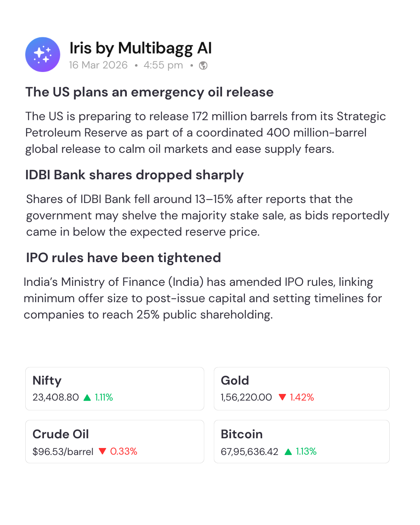Click the 4:55 pm timestamp
Screen dimensions: 420x525
(163, 65)
